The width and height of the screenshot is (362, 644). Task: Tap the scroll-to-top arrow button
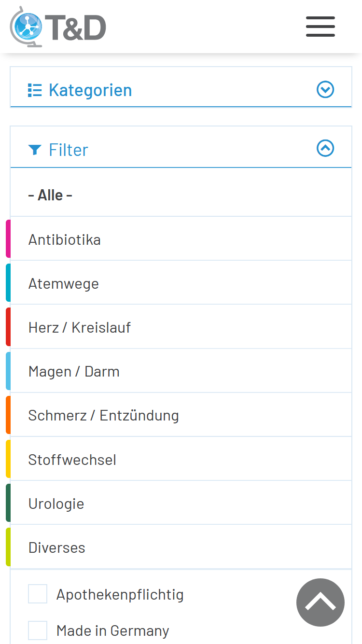(320, 602)
